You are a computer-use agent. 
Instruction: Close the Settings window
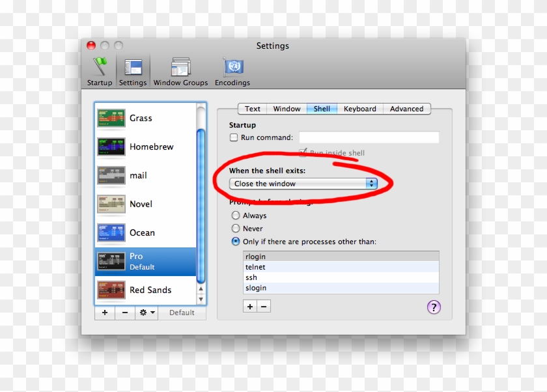click(91, 46)
